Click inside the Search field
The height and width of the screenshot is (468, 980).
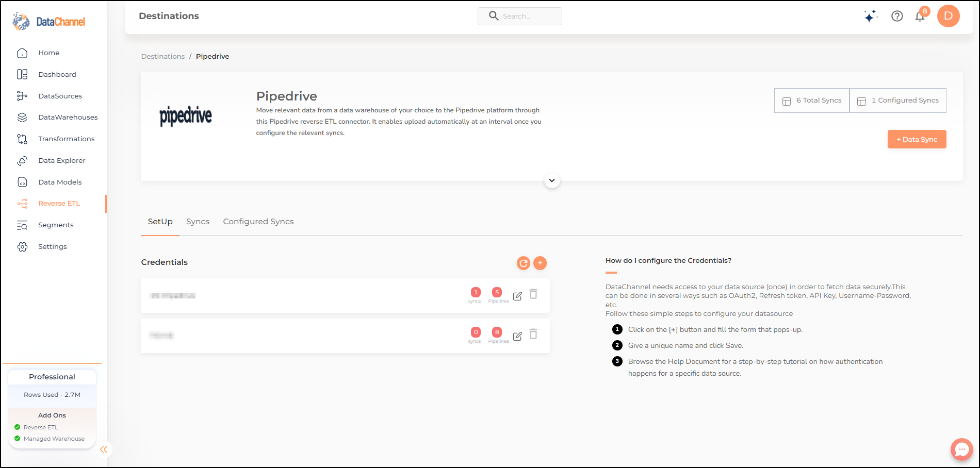pyautogui.click(x=520, y=16)
